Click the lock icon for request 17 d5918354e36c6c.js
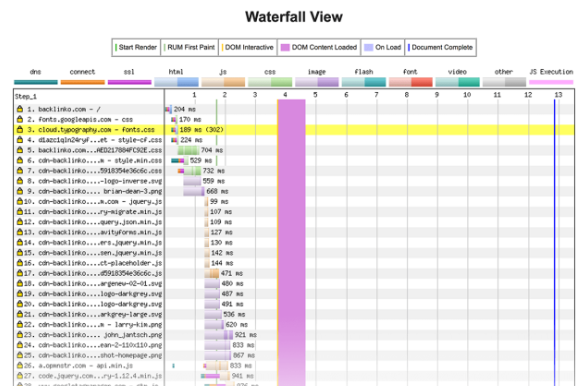583x386 pixels. 20,273
